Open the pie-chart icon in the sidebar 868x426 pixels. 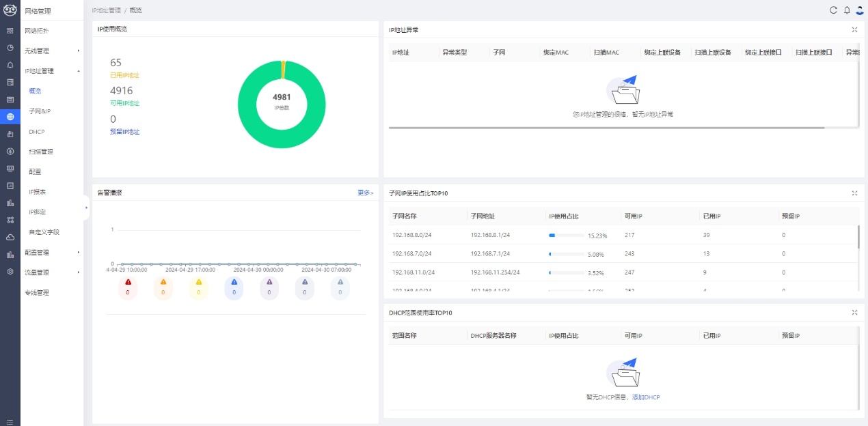pos(10,48)
